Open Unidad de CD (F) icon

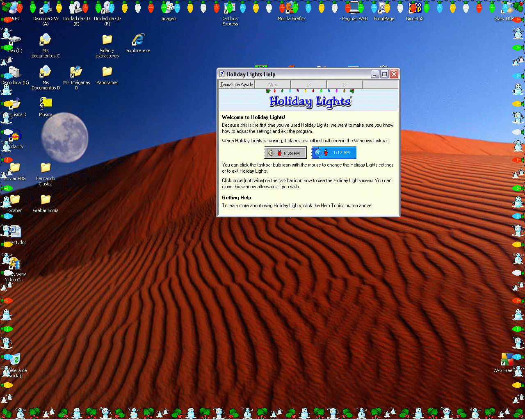coord(107,7)
